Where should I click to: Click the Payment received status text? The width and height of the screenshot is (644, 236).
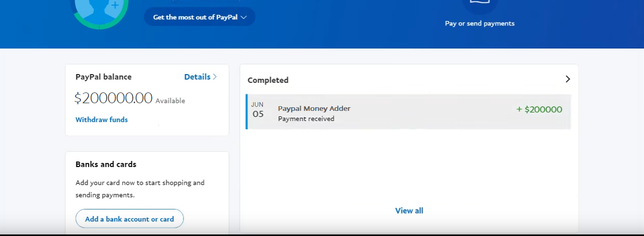click(306, 119)
